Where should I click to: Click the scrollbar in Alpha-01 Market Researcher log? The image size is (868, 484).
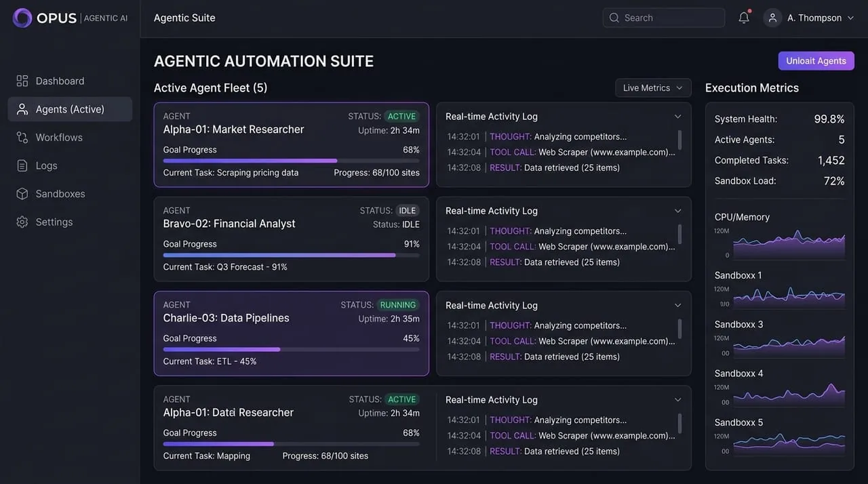[x=679, y=140]
